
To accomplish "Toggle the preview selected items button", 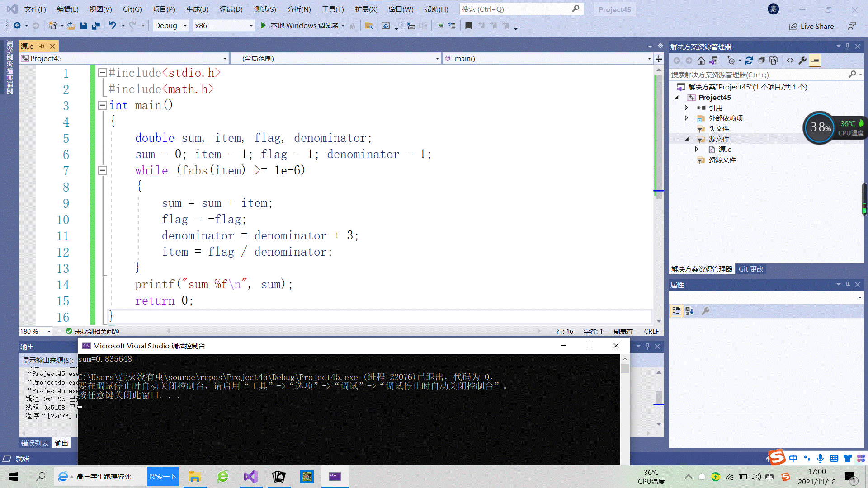I will click(815, 61).
